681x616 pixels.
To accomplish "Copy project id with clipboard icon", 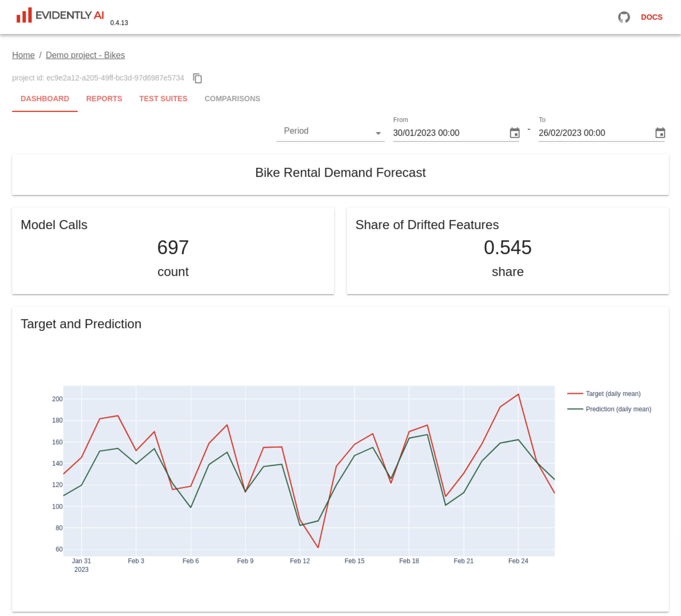I will point(197,78).
